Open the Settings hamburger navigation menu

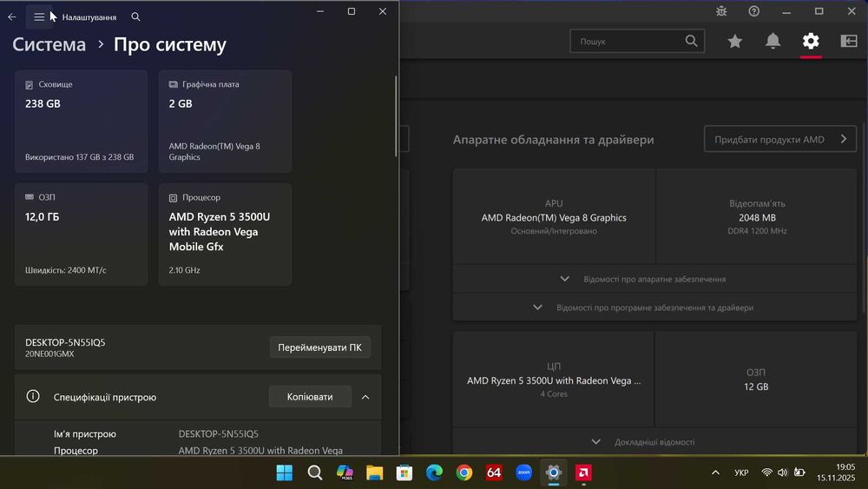(39, 17)
